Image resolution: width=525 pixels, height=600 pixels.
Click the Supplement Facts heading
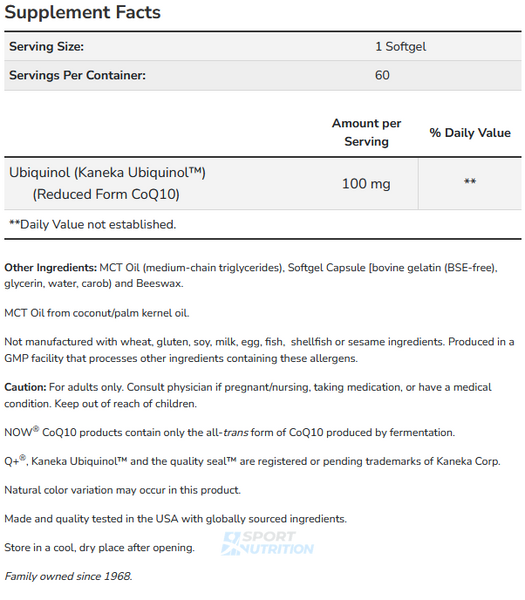point(83,12)
